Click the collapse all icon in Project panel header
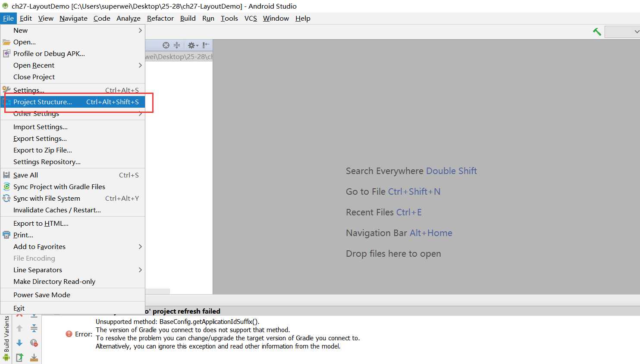Image resolution: width=640 pixels, height=364 pixels. tap(177, 45)
